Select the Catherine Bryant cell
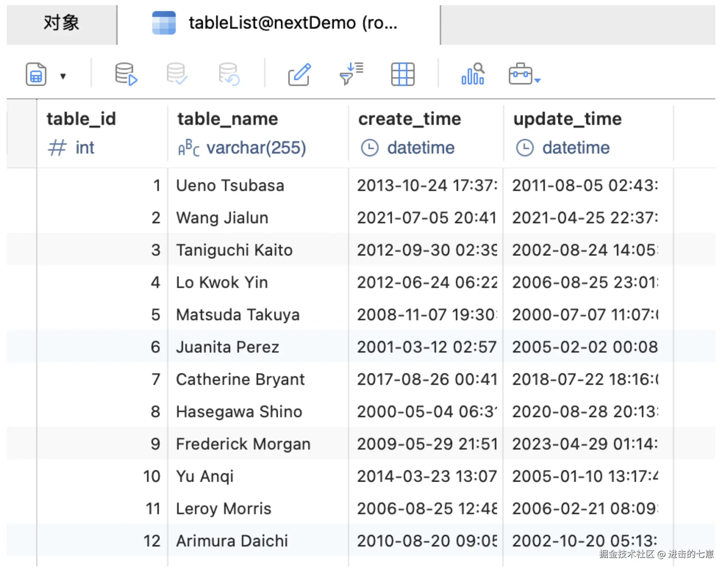This screenshot has width=728, height=573. [x=240, y=379]
